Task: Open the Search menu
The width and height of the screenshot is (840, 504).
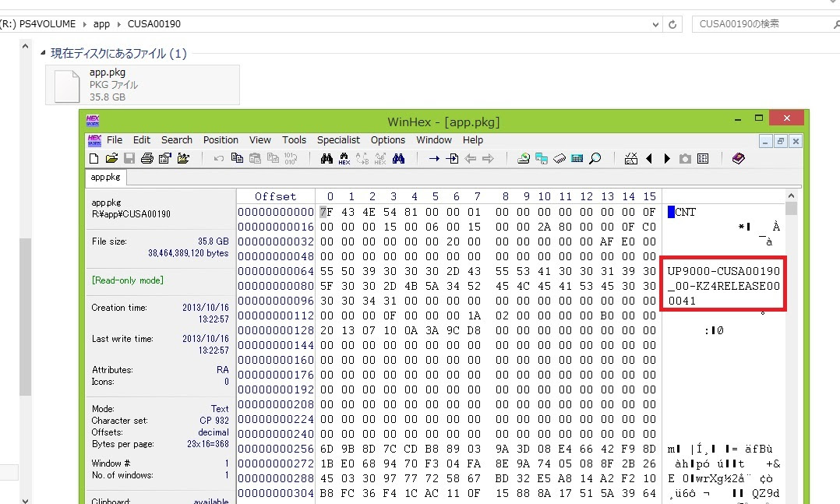Action: pos(177,139)
